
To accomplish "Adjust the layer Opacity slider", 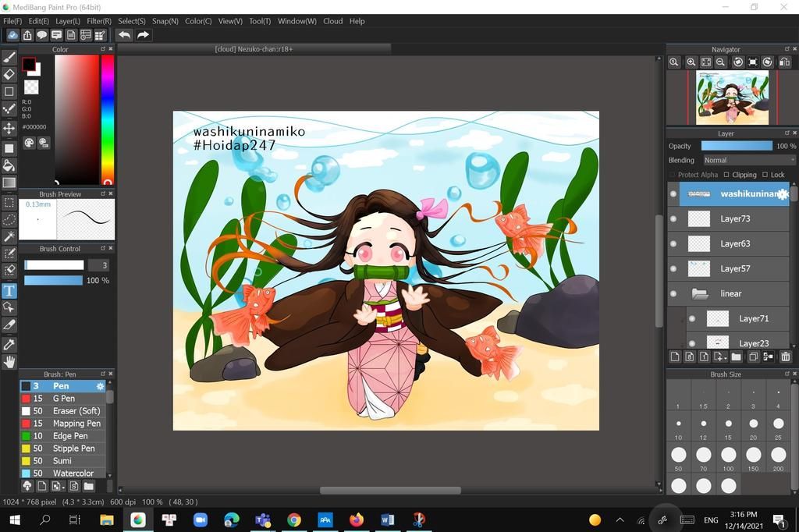I will pos(737,146).
